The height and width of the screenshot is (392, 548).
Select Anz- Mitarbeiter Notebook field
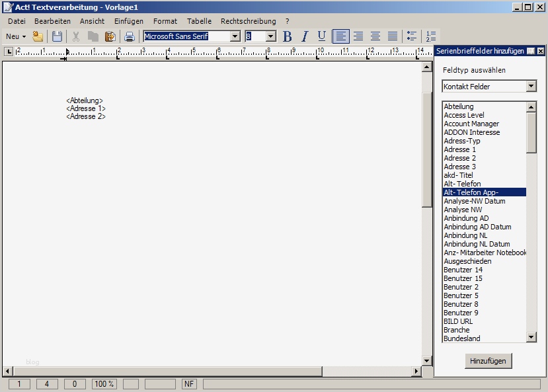point(485,253)
